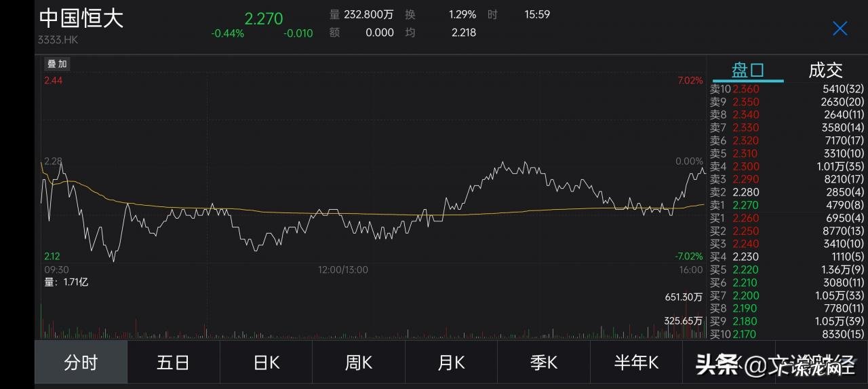Click the -0.44% change percentage
Image resolution: width=868 pixels, height=389 pixels.
pyautogui.click(x=227, y=33)
